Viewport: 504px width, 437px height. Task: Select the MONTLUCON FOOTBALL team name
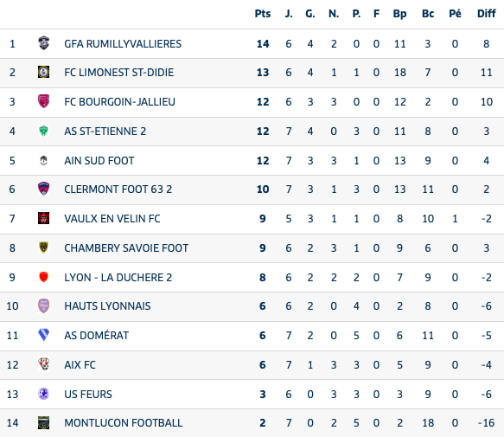coord(124,422)
